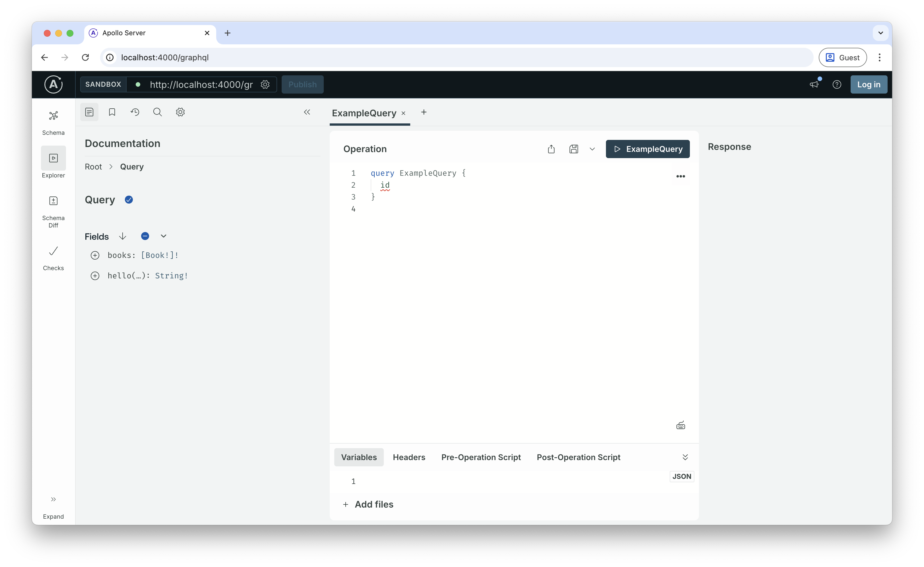
Task: Open the Guest profile button
Action: [x=842, y=57]
